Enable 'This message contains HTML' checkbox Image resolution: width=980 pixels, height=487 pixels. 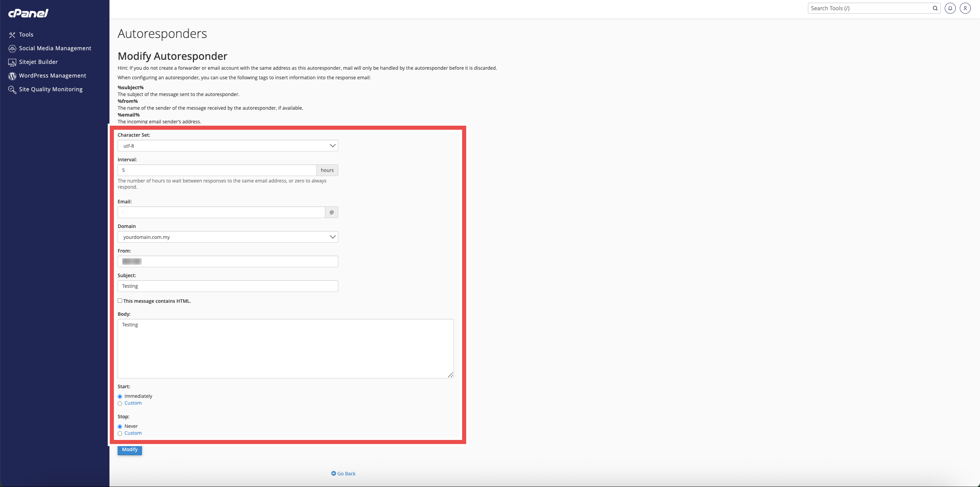click(x=120, y=301)
